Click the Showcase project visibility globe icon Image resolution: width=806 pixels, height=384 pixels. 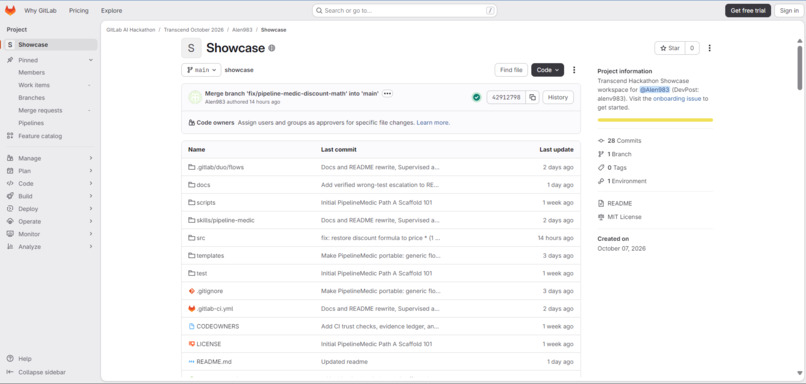271,48
